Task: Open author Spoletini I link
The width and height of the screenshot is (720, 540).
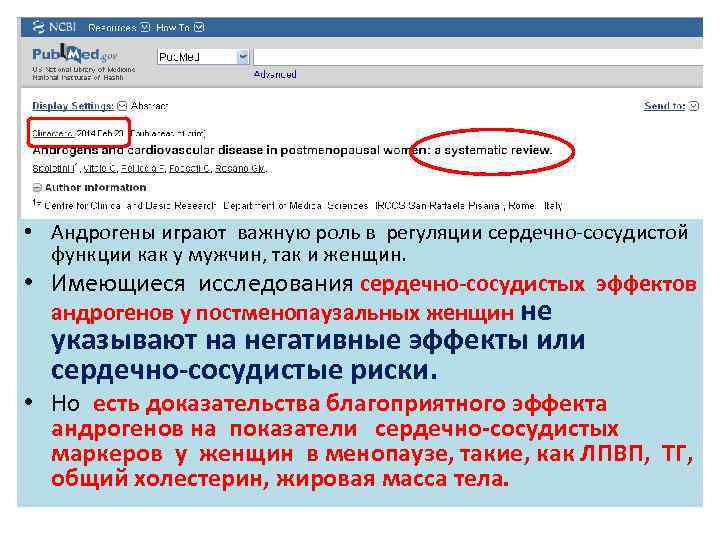Action: [x=53, y=169]
